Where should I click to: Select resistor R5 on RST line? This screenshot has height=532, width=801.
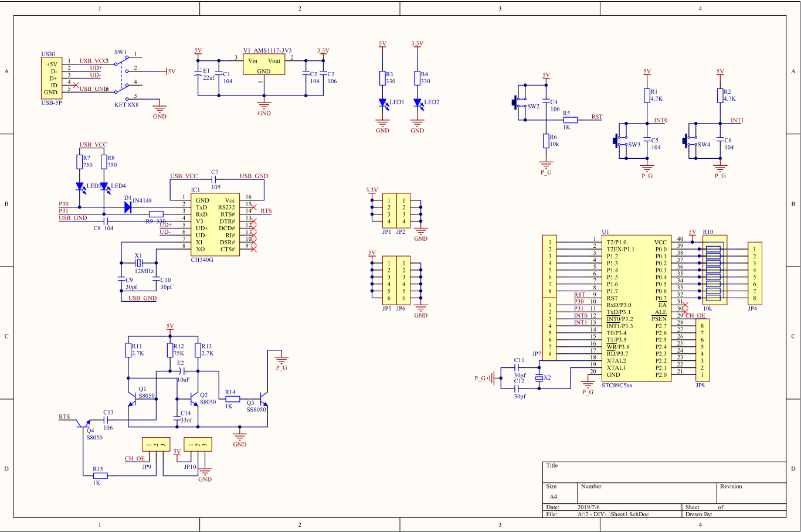[x=570, y=120]
